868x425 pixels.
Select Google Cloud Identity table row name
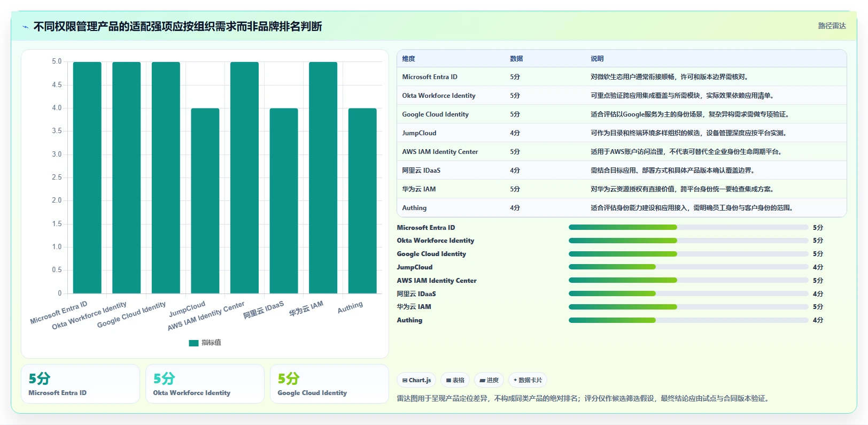pos(435,114)
